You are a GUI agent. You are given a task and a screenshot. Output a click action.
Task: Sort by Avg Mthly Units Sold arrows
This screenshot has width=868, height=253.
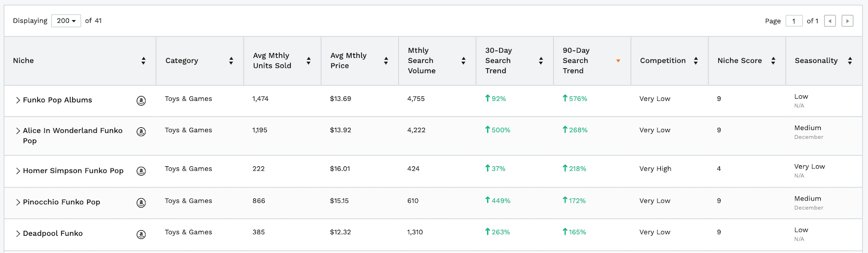click(309, 61)
